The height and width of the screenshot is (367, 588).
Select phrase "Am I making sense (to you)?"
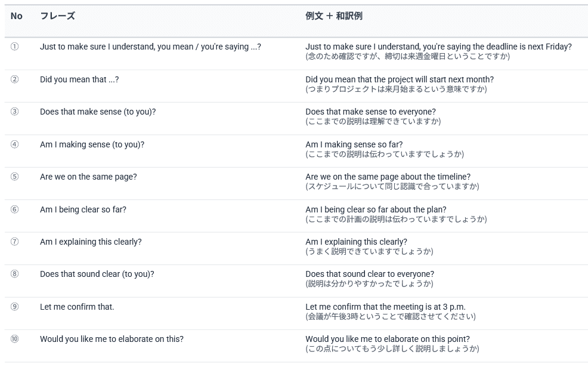tap(92, 144)
